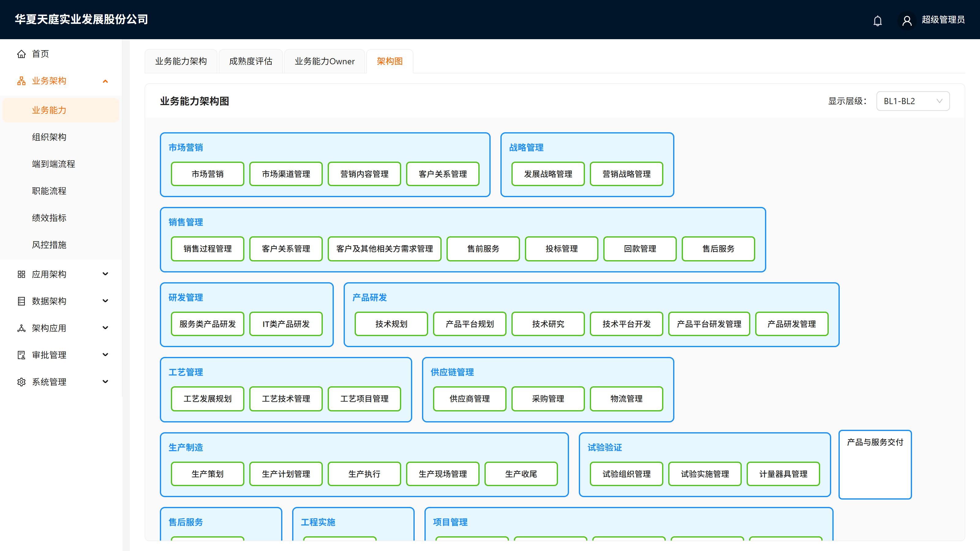Click the 业务架构 hierarchy icon
The image size is (980, 551).
tap(21, 81)
